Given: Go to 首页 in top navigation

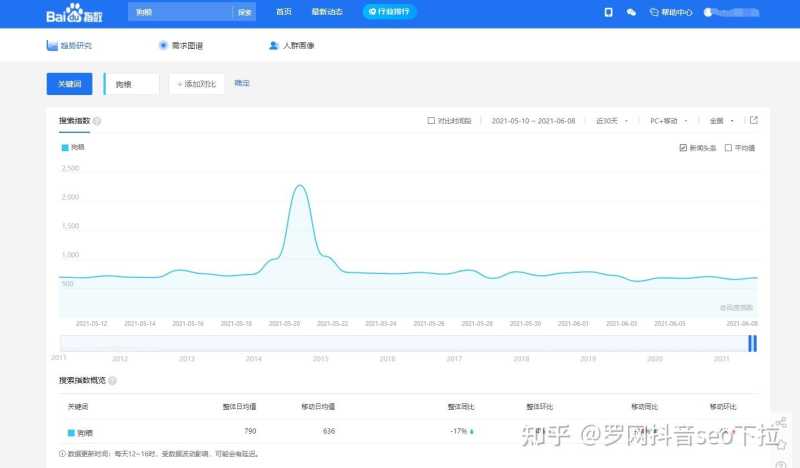Looking at the screenshot, I should (284, 12).
